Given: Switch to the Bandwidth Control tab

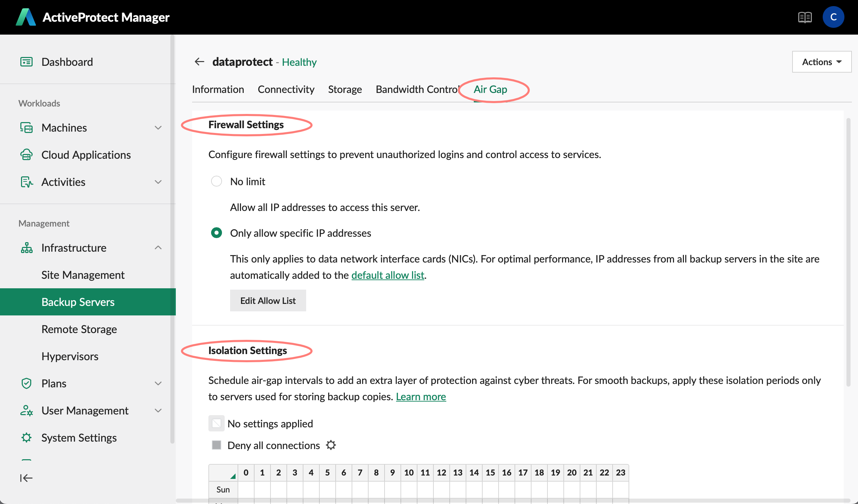Looking at the screenshot, I should click(x=417, y=90).
